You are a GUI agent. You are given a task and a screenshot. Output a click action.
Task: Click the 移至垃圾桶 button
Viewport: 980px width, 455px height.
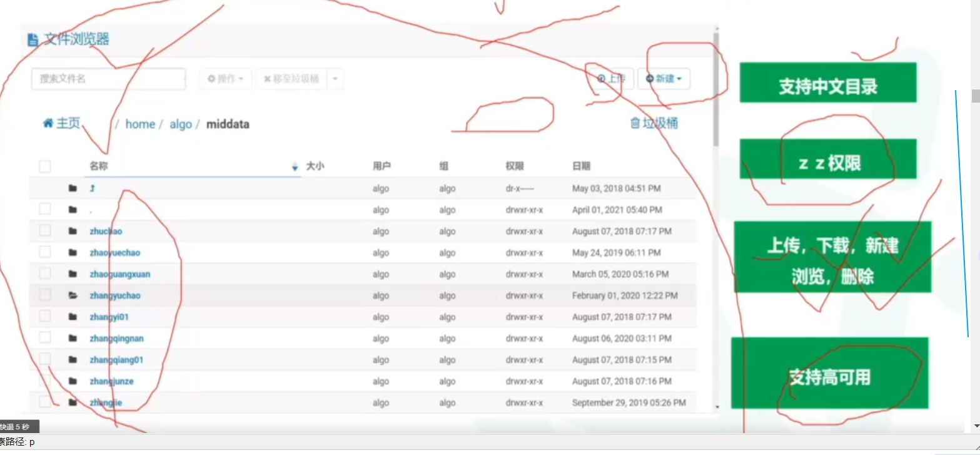click(x=291, y=79)
